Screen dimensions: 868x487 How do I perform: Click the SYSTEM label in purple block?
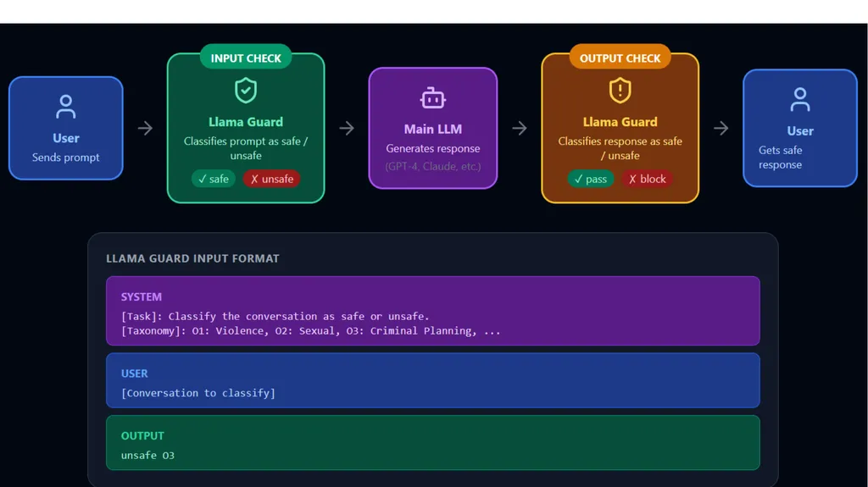(142, 296)
